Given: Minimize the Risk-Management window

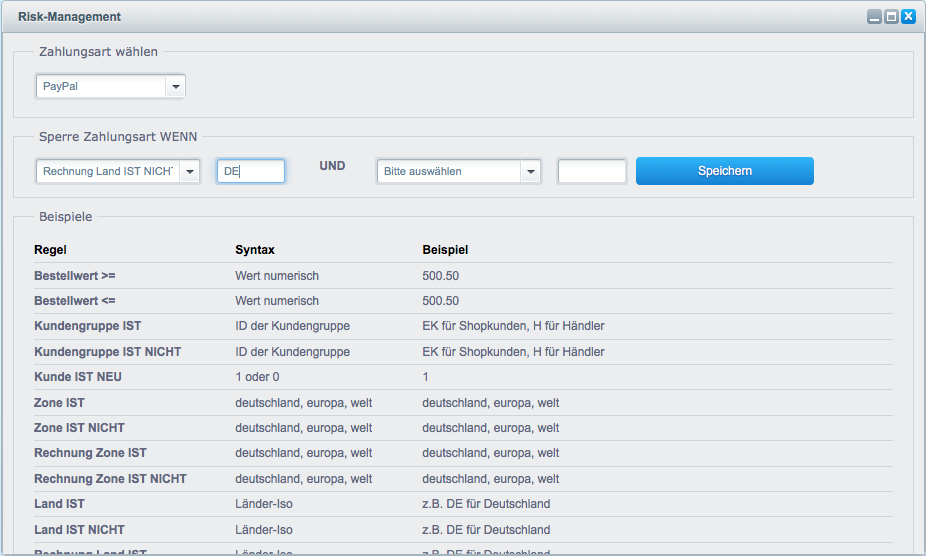Looking at the screenshot, I should click(x=874, y=17).
